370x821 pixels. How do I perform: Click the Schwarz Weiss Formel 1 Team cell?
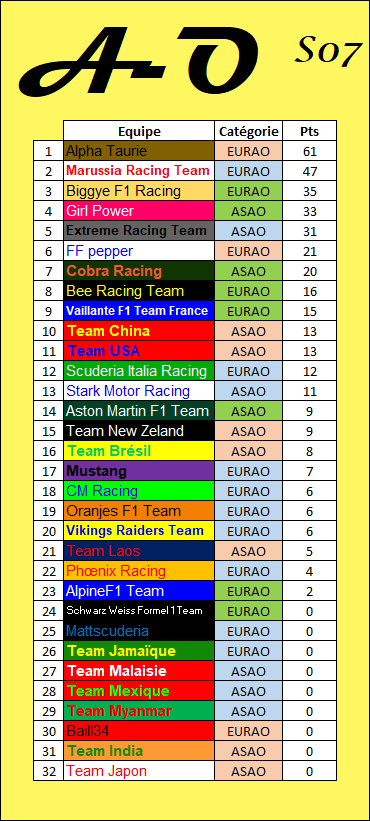(139, 611)
